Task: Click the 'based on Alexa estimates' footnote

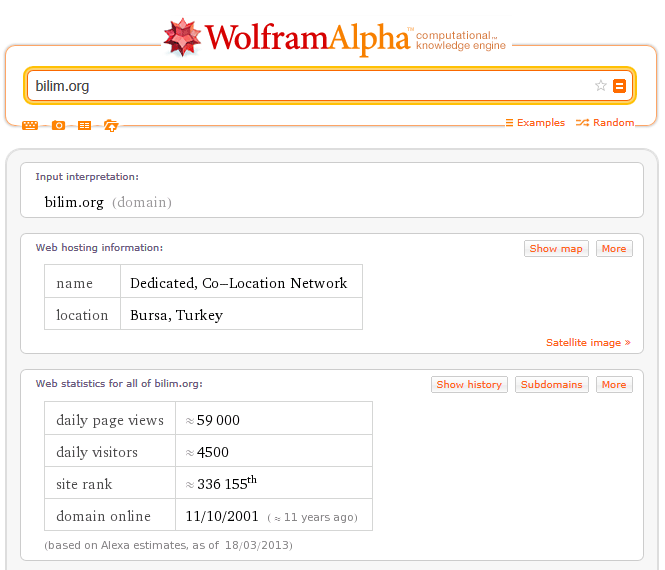Action: point(168,545)
